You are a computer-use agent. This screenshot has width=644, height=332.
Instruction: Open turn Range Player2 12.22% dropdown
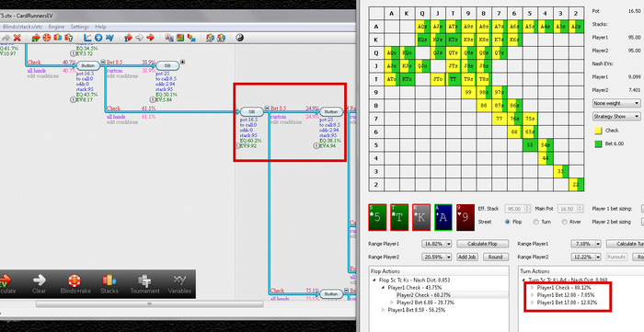tap(586, 257)
